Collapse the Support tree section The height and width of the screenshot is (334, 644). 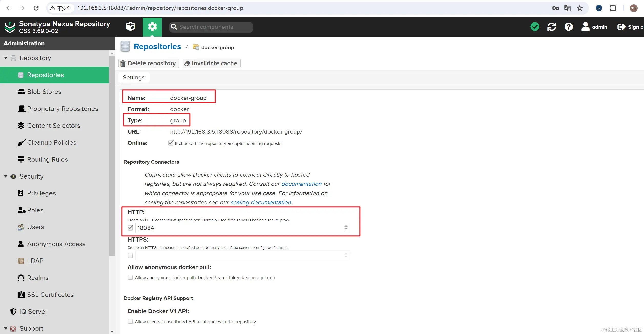pos(6,328)
